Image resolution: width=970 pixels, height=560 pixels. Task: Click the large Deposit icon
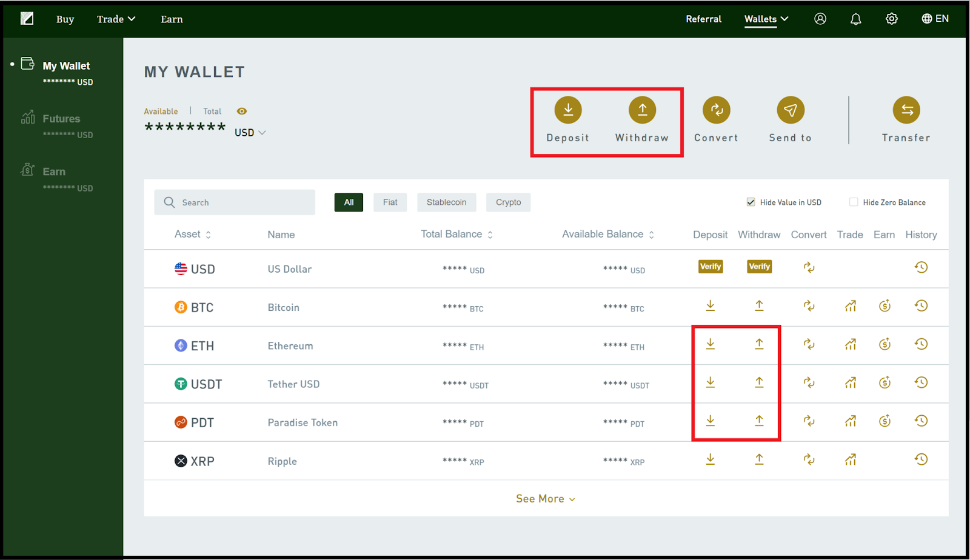pyautogui.click(x=568, y=110)
